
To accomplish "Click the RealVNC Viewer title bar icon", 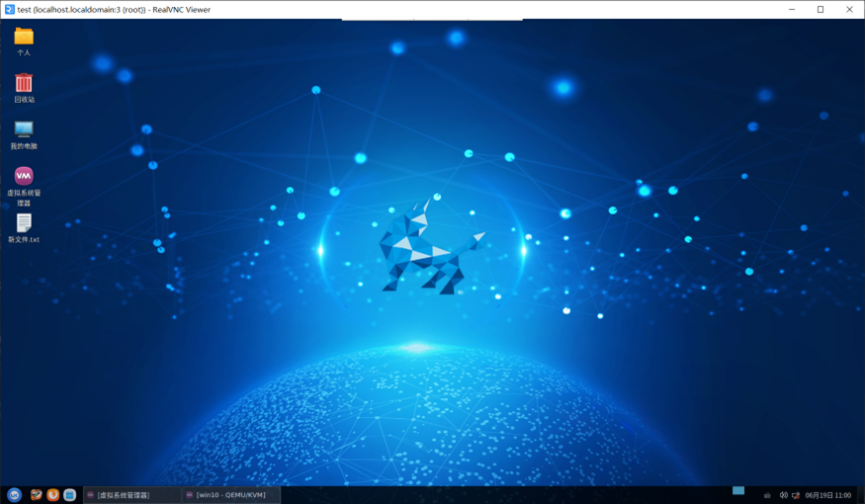I will point(9,9).
